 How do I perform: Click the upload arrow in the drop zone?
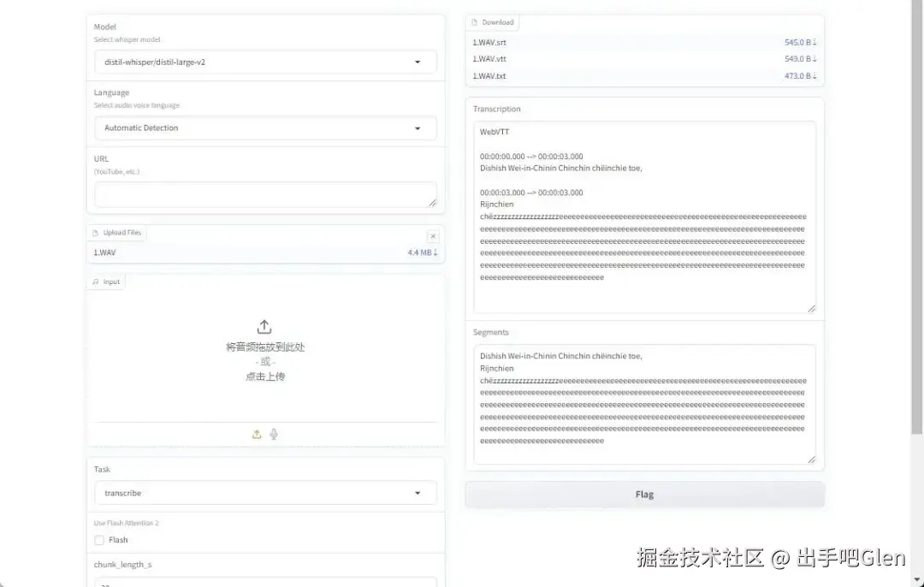[x=264, y=325]
